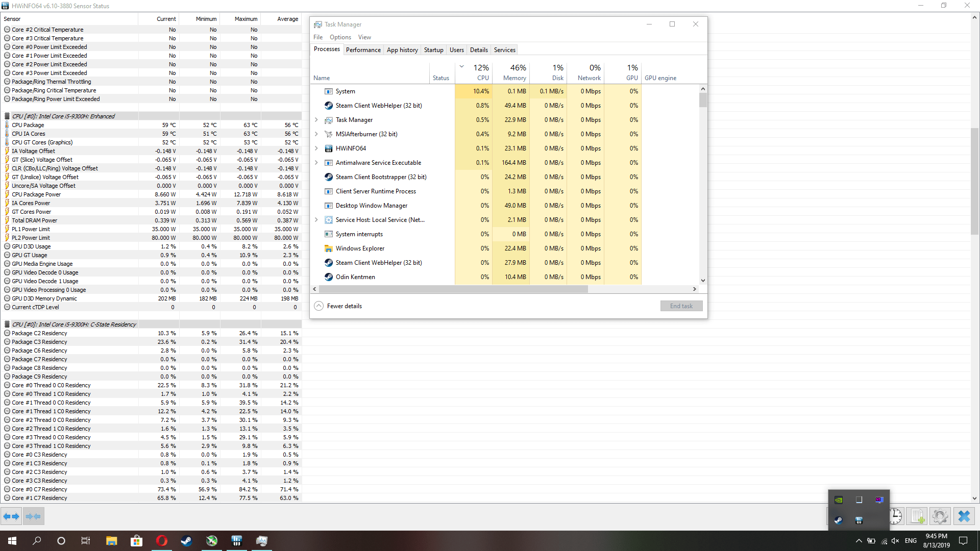Image resolution: width=980 pixels, height=551 pixels.
Task: Click the 60 FPS monitor tray icon
Action: (879, 500)
